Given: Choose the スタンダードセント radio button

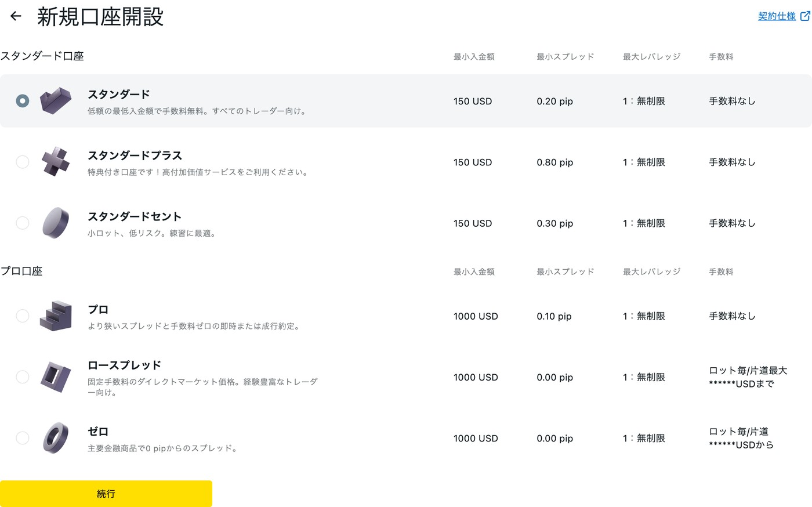Looking at the screenshot, I should (x=23, y=223).
